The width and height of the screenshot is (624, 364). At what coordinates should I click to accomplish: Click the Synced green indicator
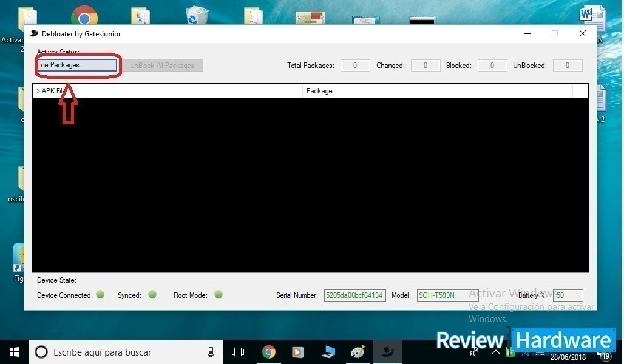tap(152, 294)
